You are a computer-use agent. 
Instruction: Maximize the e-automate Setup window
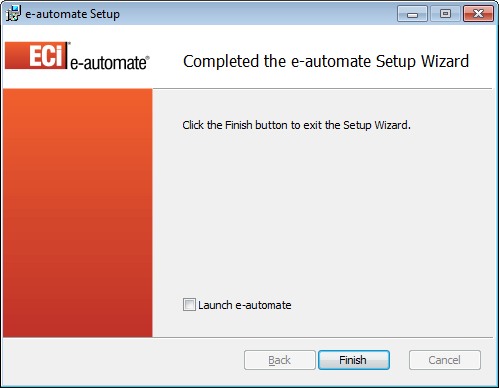click(445, 14)
